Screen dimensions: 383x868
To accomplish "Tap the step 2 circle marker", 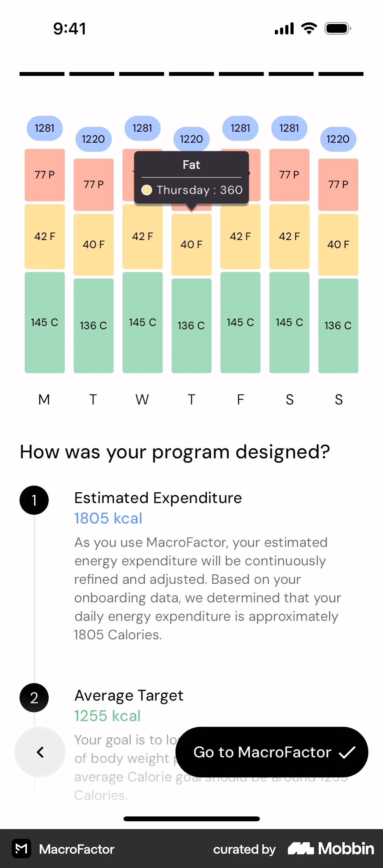I will point(34,697).
